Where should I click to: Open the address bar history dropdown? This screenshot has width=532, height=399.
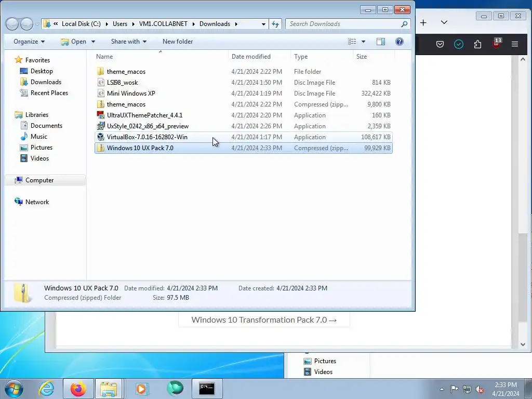coord(263,24)
